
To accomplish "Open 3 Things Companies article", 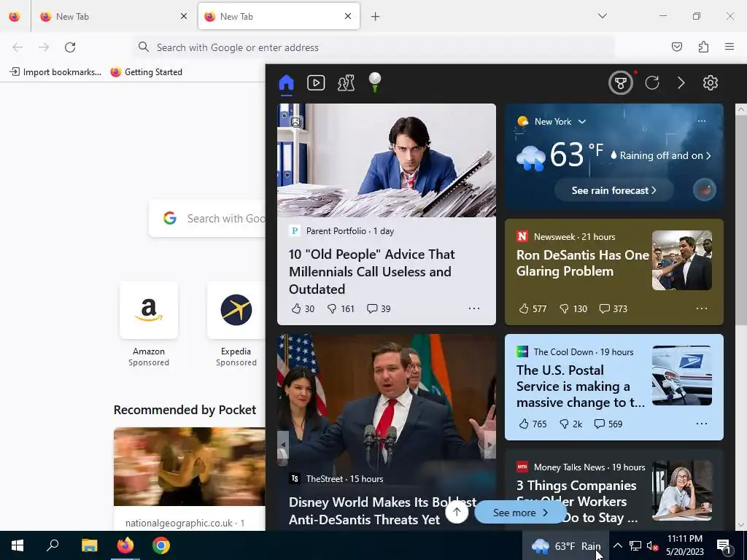I will [x=576, y=502].
